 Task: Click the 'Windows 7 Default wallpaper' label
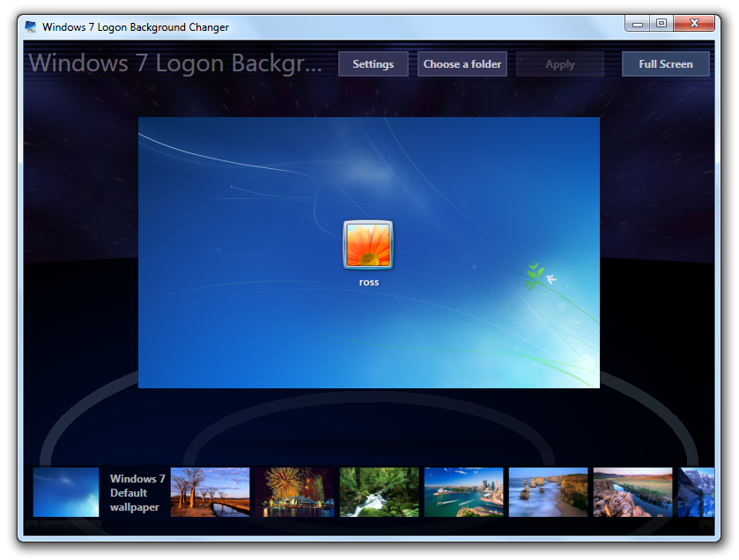(x=137, y=493)
